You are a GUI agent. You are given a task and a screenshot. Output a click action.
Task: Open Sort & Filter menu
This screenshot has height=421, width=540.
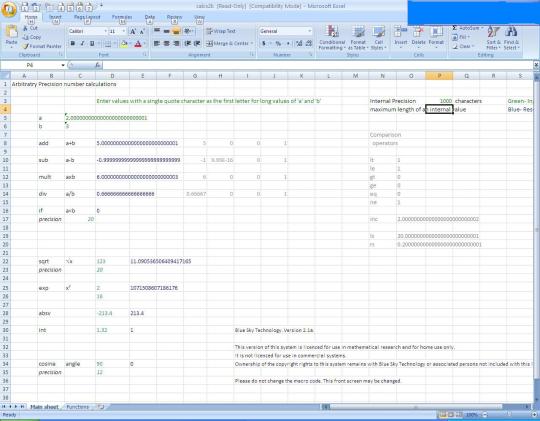[494, 38]
